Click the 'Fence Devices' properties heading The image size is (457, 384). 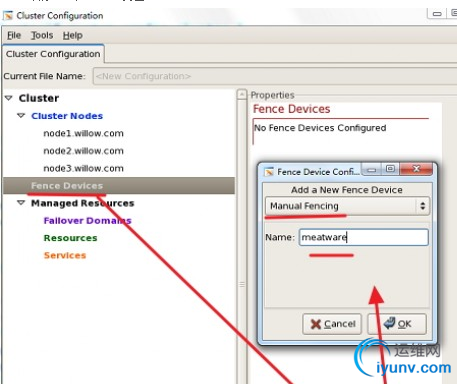(x=292, y=109)
